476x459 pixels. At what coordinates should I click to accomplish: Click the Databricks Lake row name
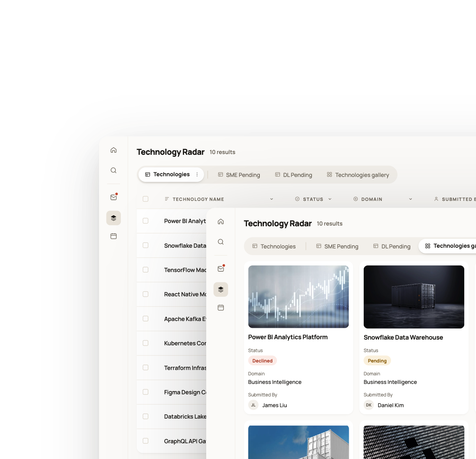pyautogui.click(x=185, y=416)
